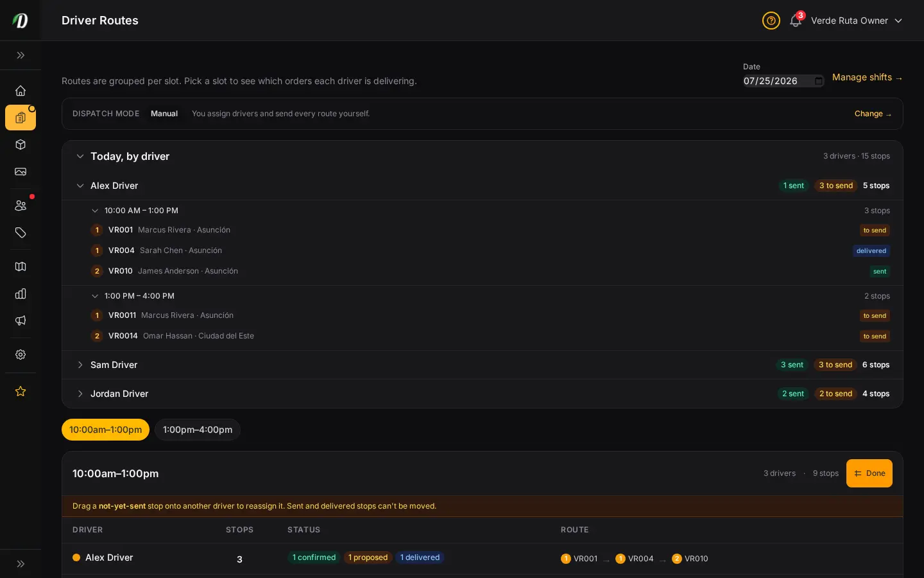Click the DRIVER column header

pos(88,530)
